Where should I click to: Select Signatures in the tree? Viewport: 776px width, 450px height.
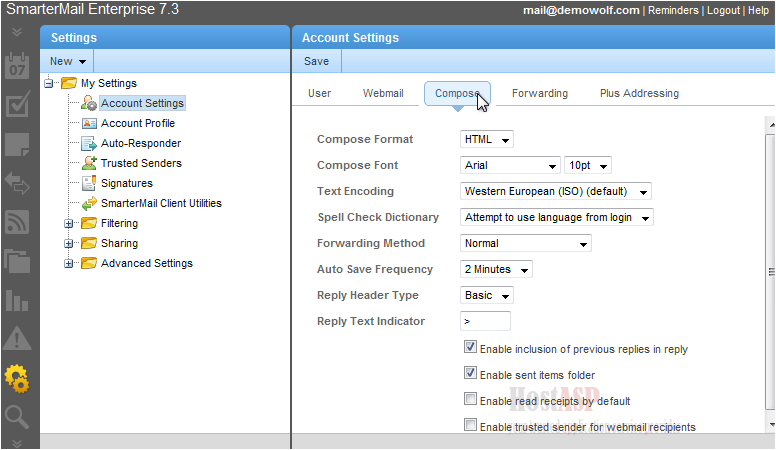(127, 183)
